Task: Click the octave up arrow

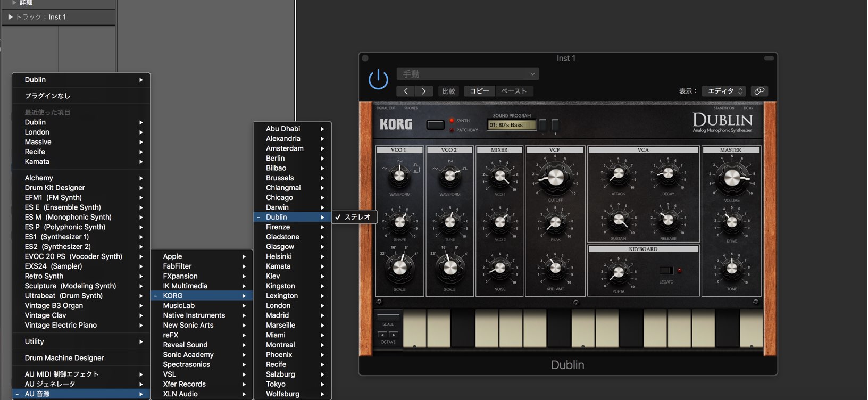Action: (394, 335)
